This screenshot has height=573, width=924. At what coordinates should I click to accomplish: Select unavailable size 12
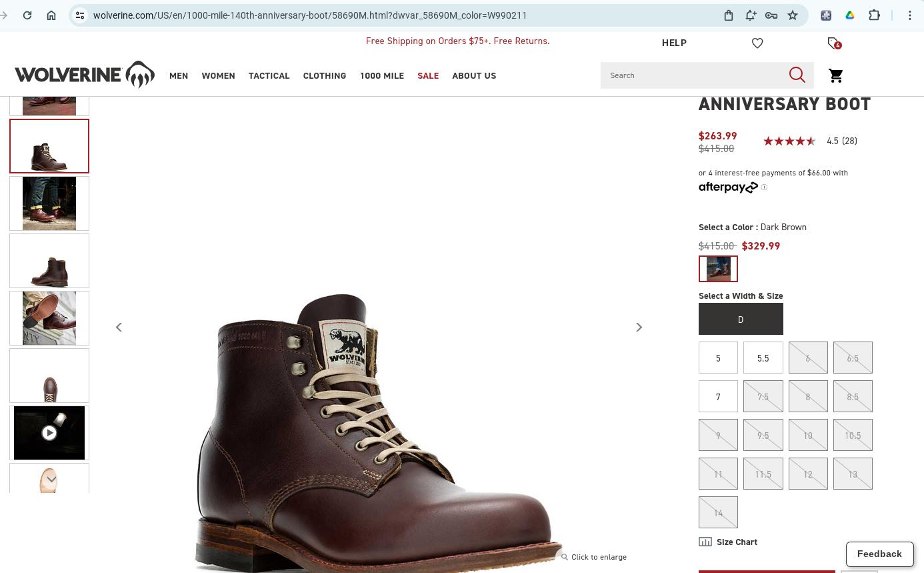coord(808,474)
